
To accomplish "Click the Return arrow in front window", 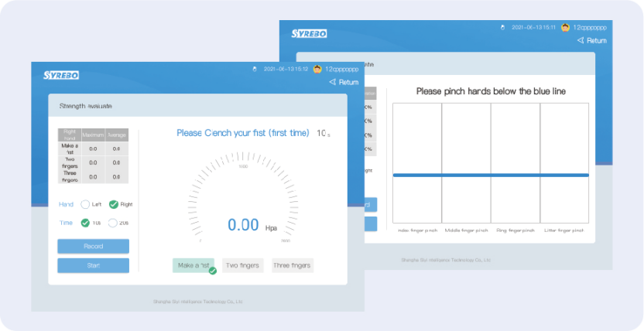I will [x=333, y=82].
